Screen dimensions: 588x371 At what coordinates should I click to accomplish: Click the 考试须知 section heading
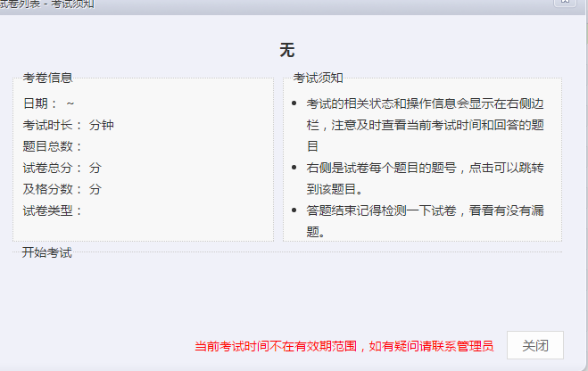(x=318, y=78)
